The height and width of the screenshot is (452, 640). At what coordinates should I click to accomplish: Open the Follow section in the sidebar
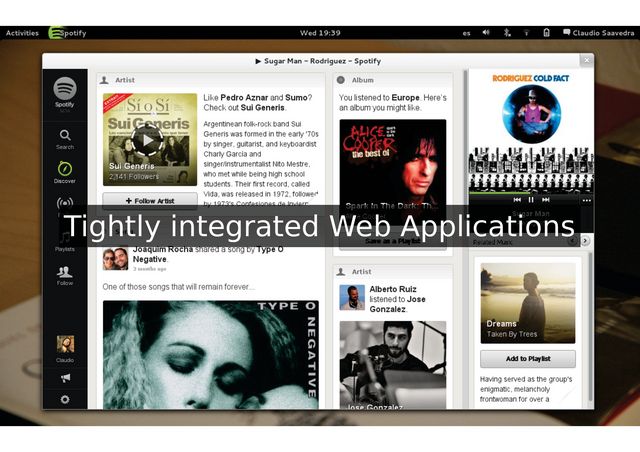click(x=65, y=274)
